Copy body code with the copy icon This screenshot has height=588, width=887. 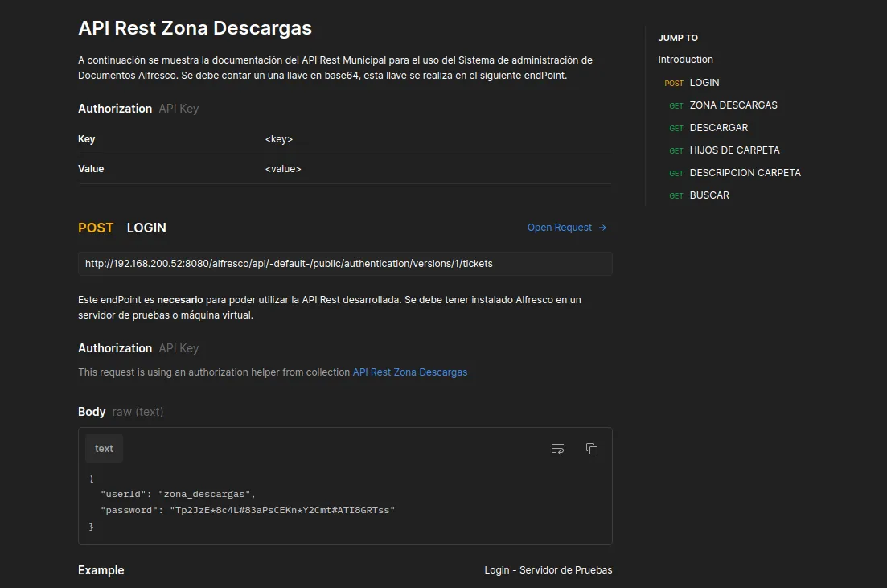tap(592, 449)
